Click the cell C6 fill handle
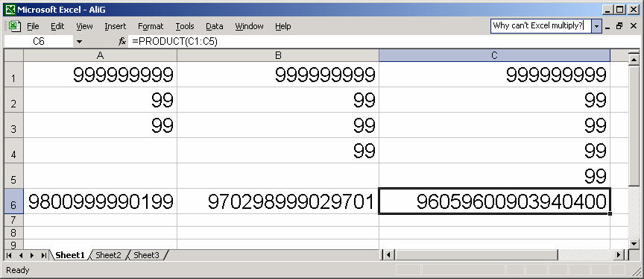Screen dimensions: 644x279 [x=610, y=213]
